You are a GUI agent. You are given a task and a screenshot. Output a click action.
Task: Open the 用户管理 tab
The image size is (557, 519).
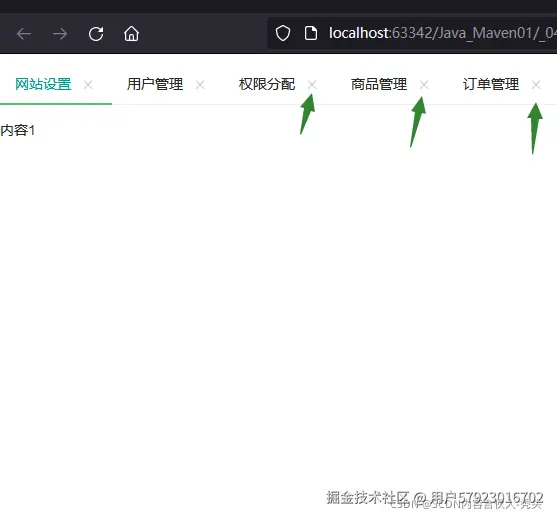tap(155, 85)
